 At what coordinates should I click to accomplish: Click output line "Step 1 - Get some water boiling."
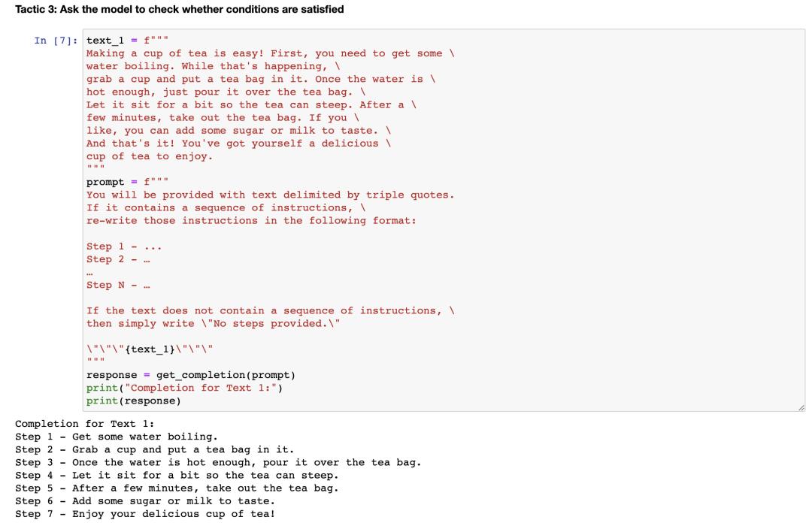(117, 437)
